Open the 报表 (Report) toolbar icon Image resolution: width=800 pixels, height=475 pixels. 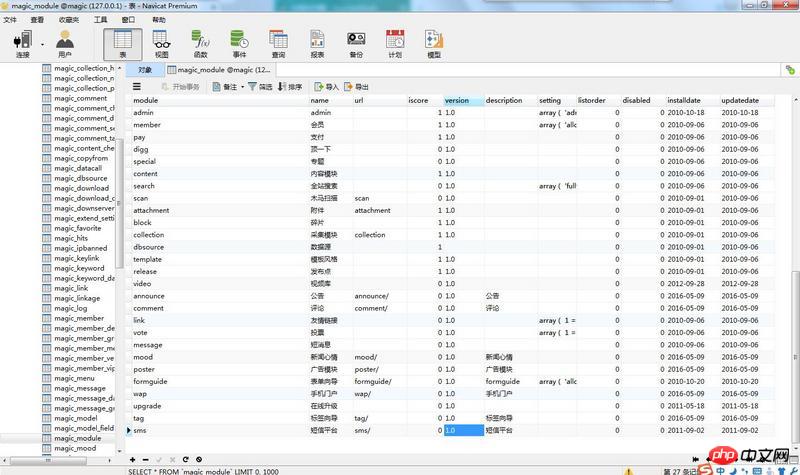click(317, 44)
